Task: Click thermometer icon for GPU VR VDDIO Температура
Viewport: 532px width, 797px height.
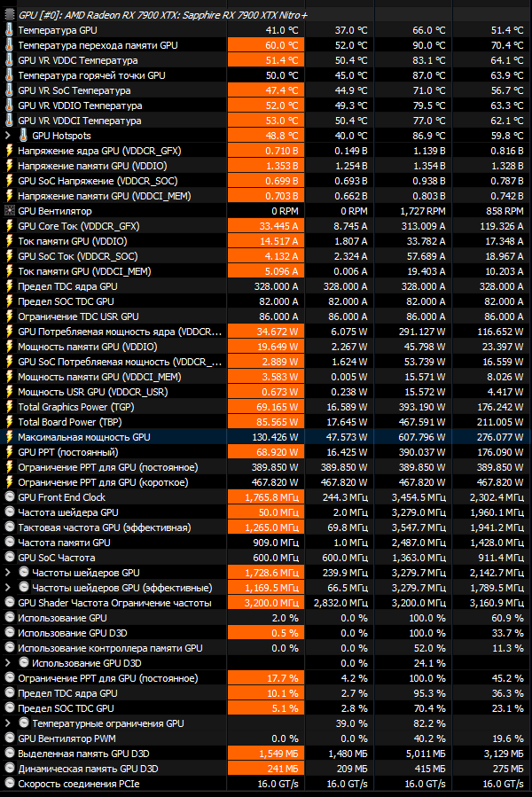Action: 9,105
